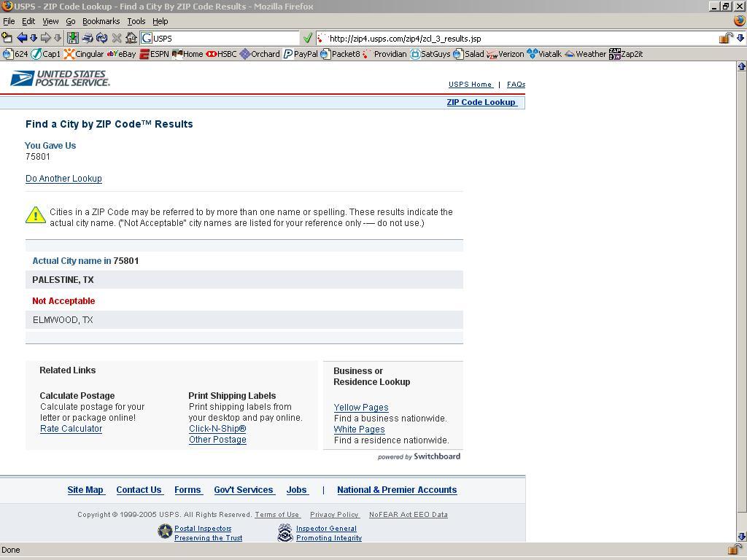Image resolution: width=747 pixels, height=560 pixels.
Task: Click the ZIP Code Lookup link
Action: click(481, 102)
